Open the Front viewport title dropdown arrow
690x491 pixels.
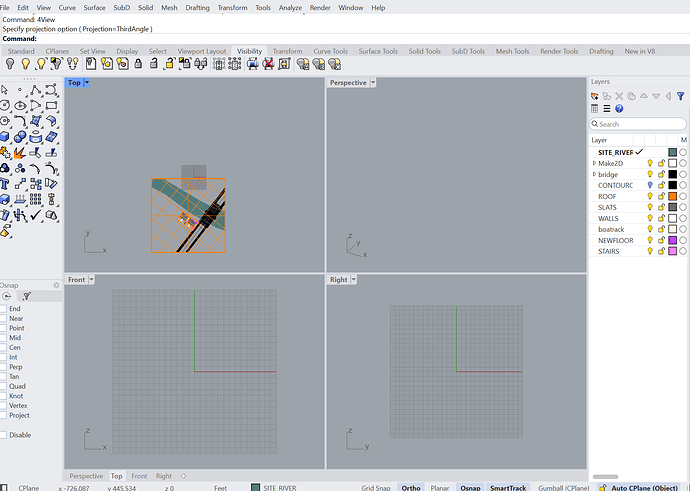click(92, 279)
